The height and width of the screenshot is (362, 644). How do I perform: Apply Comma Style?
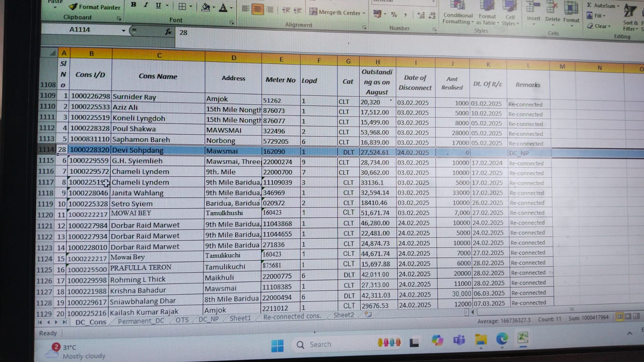pyautogui.click(x=406, y=15)
